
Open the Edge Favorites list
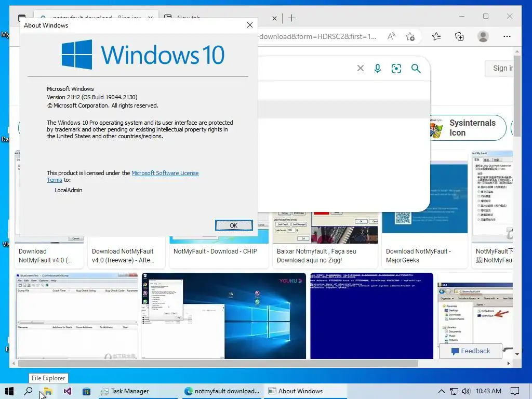click(x=436, y=36)
